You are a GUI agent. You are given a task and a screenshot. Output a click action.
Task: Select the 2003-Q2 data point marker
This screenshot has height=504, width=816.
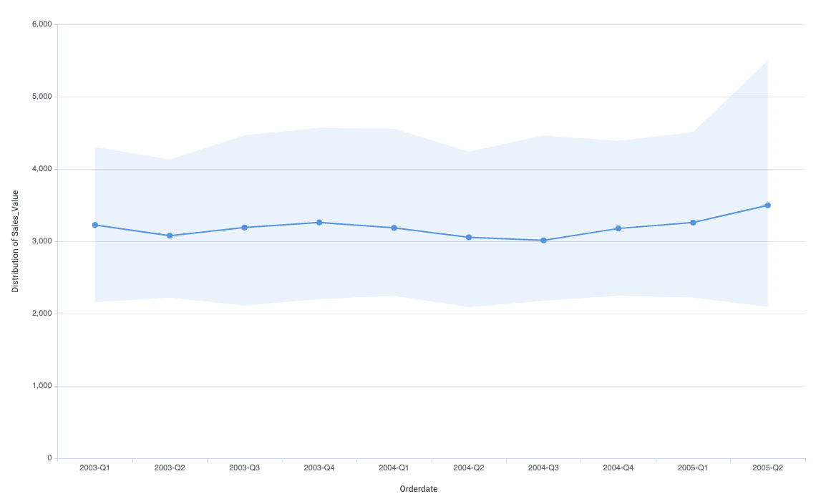coord(170,236)
